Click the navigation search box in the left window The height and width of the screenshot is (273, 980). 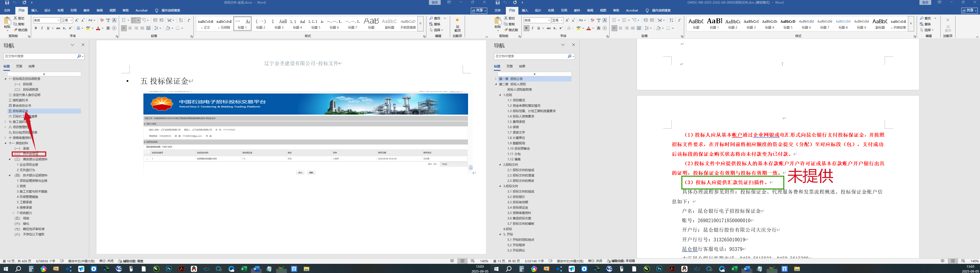click(x=40, y=56)
